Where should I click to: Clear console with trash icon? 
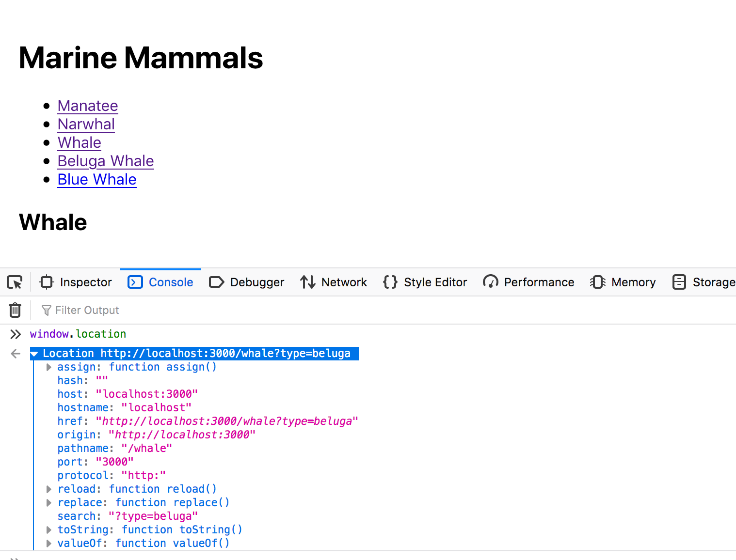(x=15, y=310)
